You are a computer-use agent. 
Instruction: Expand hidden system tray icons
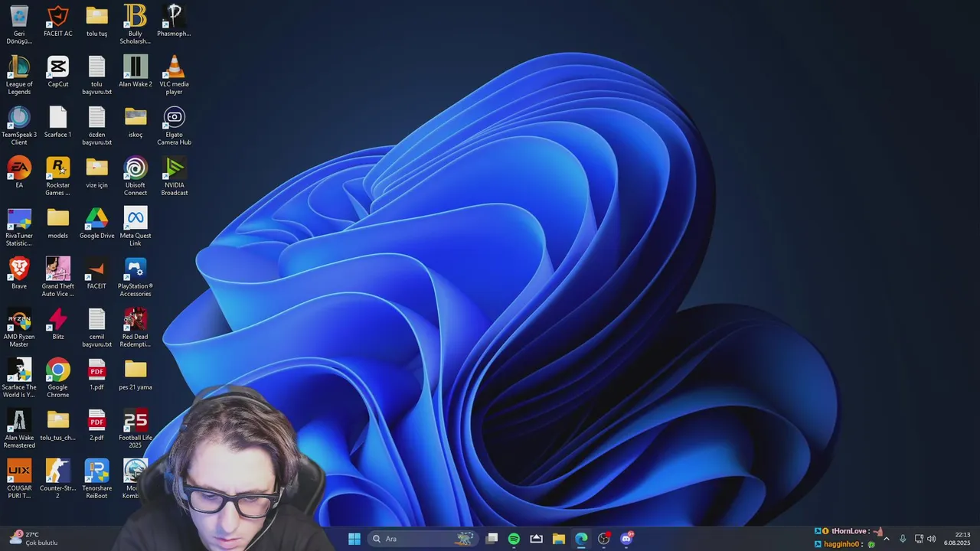point(887,539)
